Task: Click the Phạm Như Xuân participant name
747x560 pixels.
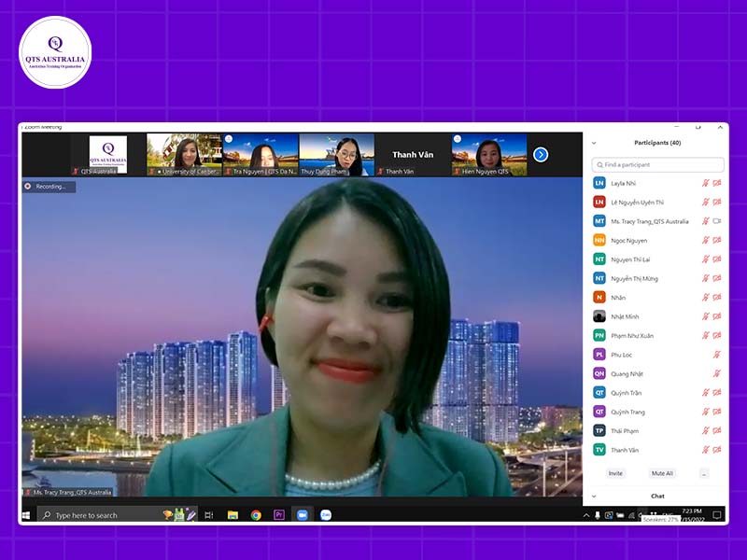Action: (x=632, y=336)
